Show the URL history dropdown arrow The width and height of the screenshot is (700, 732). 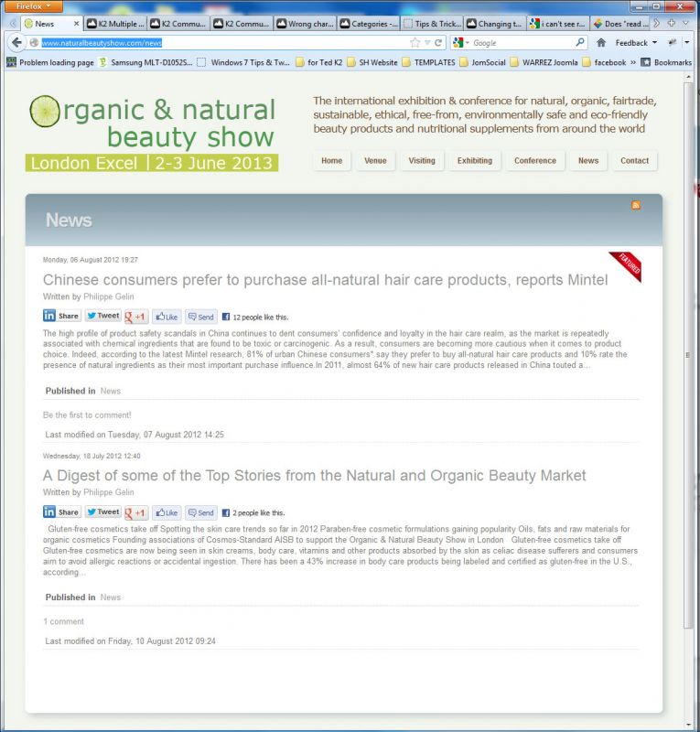click(x=427, y=43)
